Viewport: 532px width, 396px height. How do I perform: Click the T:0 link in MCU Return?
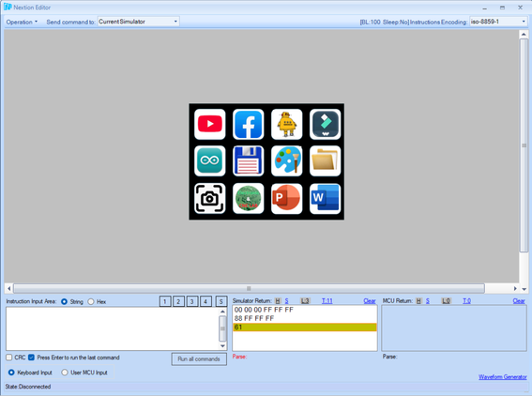tap(466, 301)
